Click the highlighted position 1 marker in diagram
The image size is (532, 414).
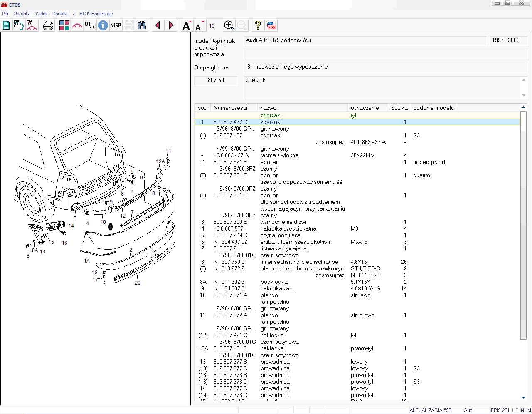[111, 227]
